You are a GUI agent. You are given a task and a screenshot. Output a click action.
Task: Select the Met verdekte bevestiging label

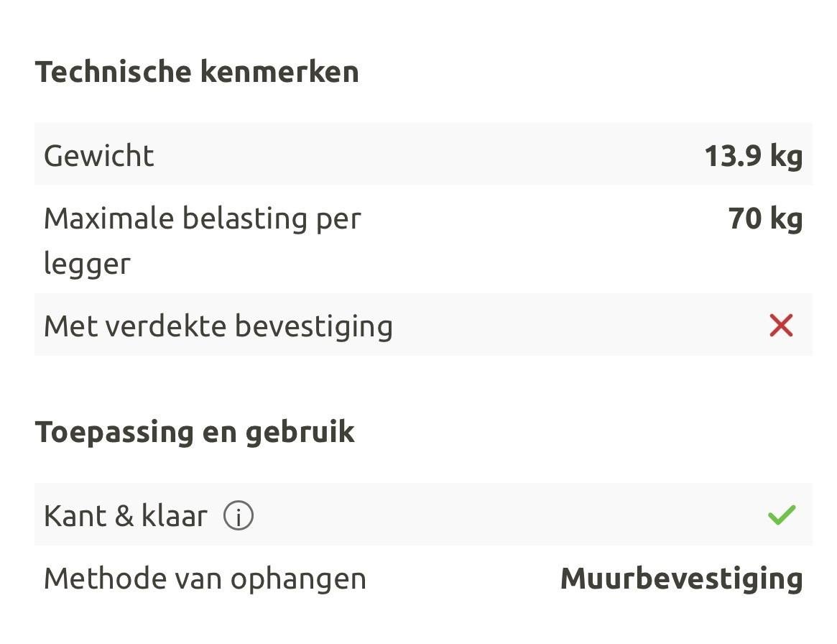coord(218,326)
